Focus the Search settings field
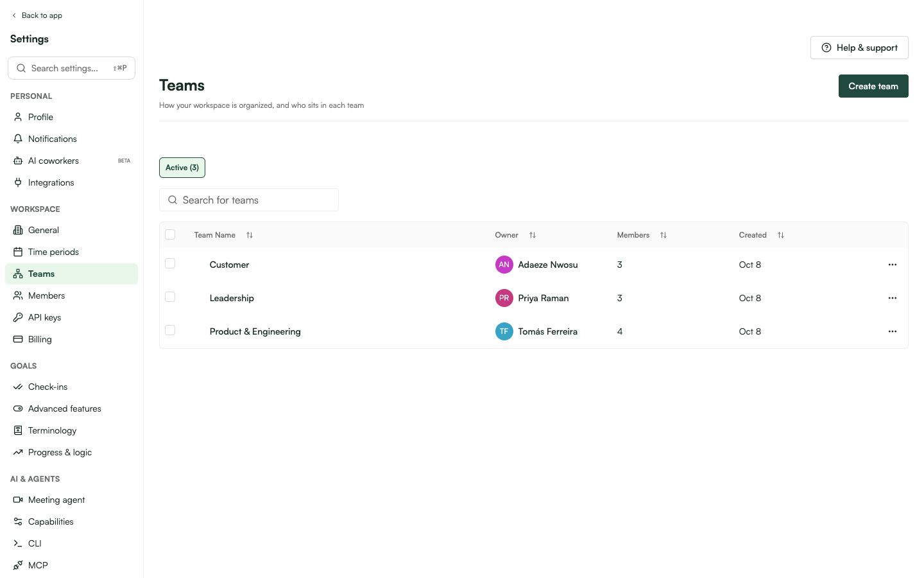Screen dimensions: 924x578 [71, 68]
